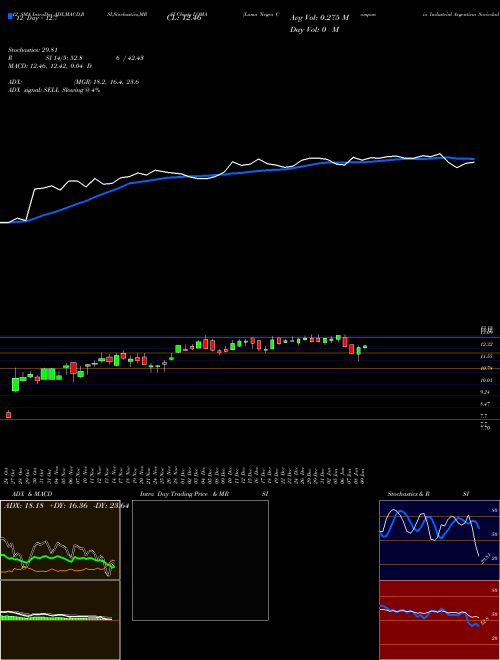Click the "Industrial Argentina Sociedad" title text
This screenshot has width=500, height=660.
[x=463, y=14]
